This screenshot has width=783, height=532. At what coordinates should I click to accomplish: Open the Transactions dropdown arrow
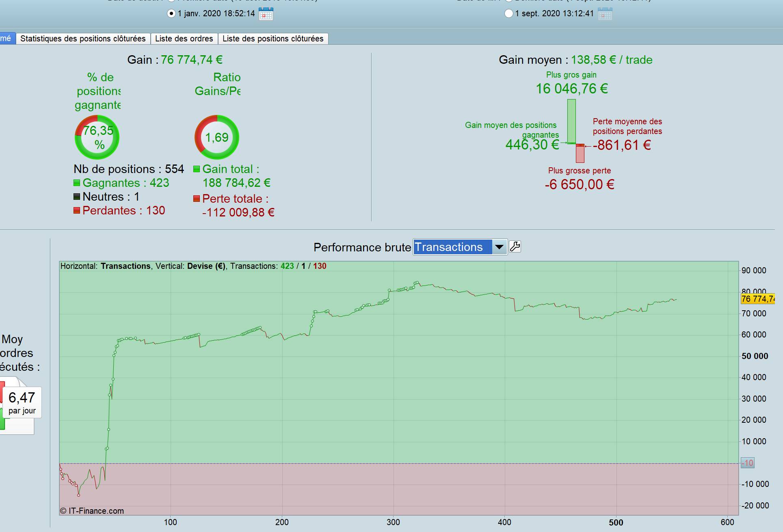tap(499, 247)
